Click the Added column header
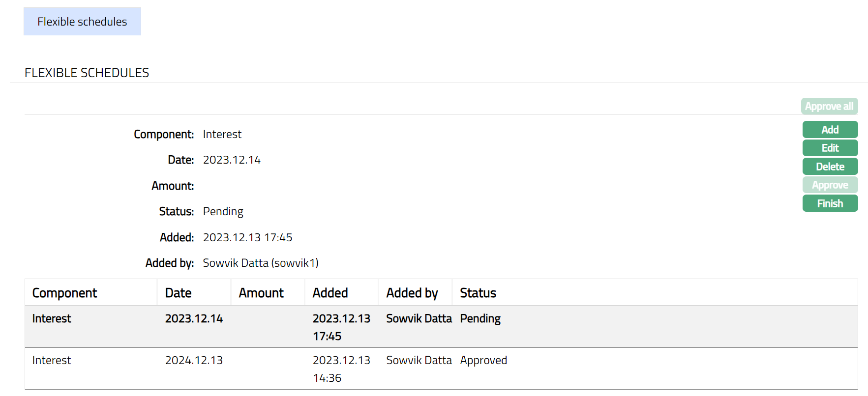This screenshot has width=868, height=396. tap(330, 293)
